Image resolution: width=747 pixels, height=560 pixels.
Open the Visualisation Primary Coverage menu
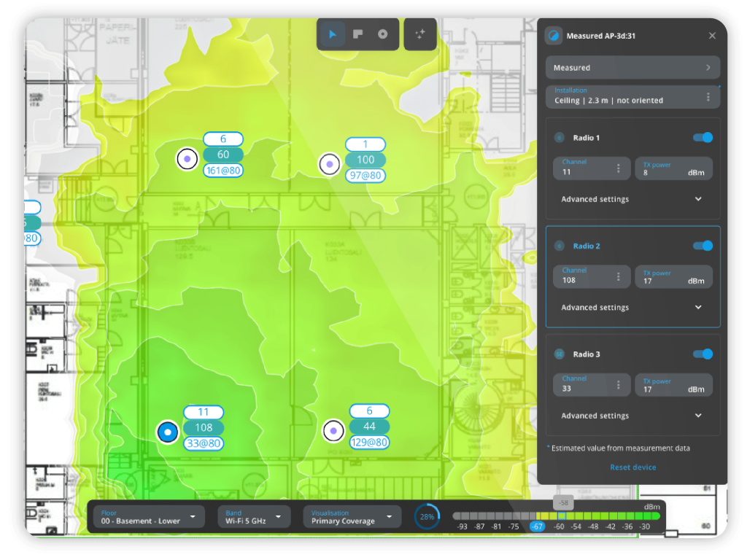click(352, 517)
